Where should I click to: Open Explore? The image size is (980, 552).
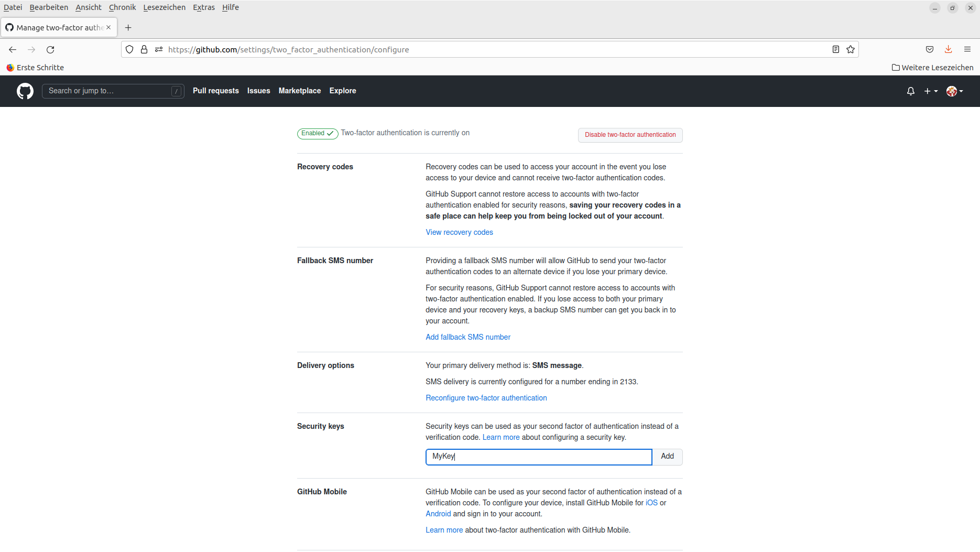point(343,91)
